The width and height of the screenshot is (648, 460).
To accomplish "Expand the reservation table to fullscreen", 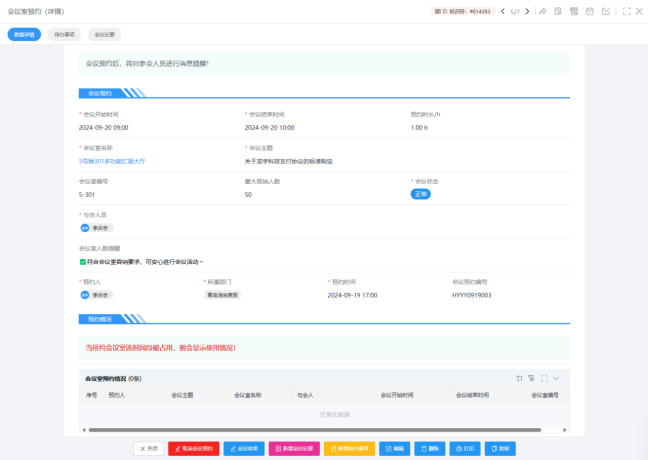I will click(x=544, y=378).
